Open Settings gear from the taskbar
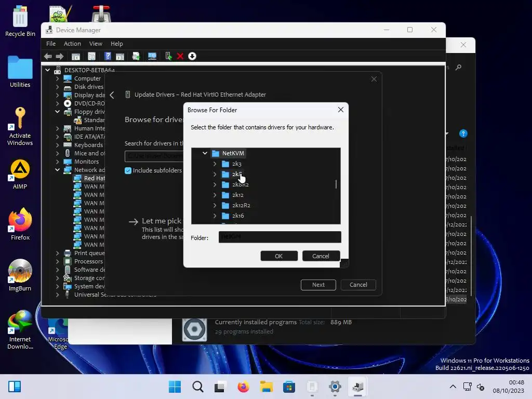Screen dimensions: 532x399 point(335,387)
